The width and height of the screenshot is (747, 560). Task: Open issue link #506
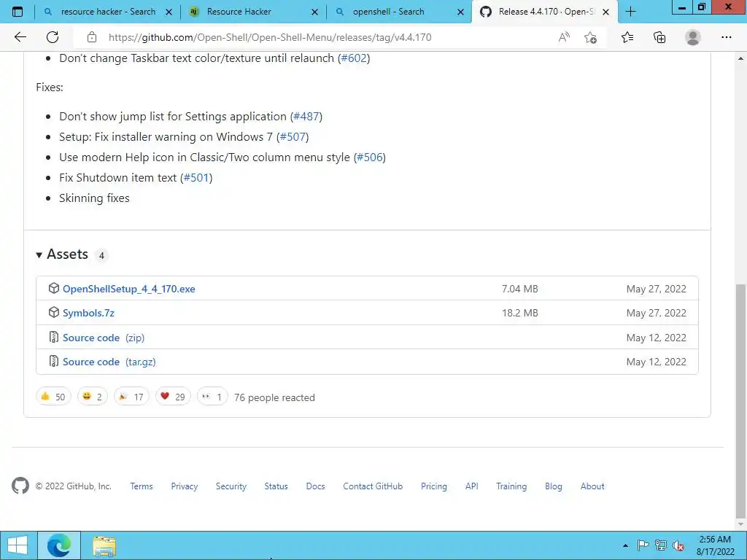pyautogui.click(x=370, y=157)
